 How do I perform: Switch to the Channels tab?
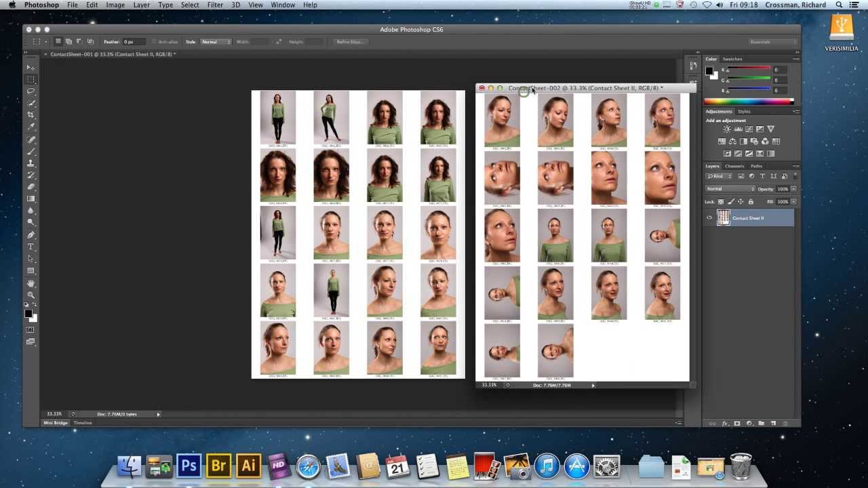click(734, 166)
